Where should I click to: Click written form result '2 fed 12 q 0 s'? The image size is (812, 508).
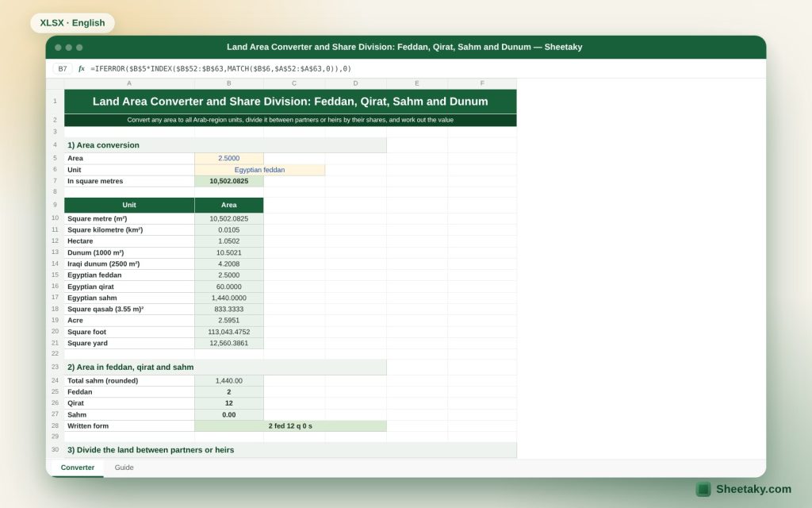click(290, 425)
